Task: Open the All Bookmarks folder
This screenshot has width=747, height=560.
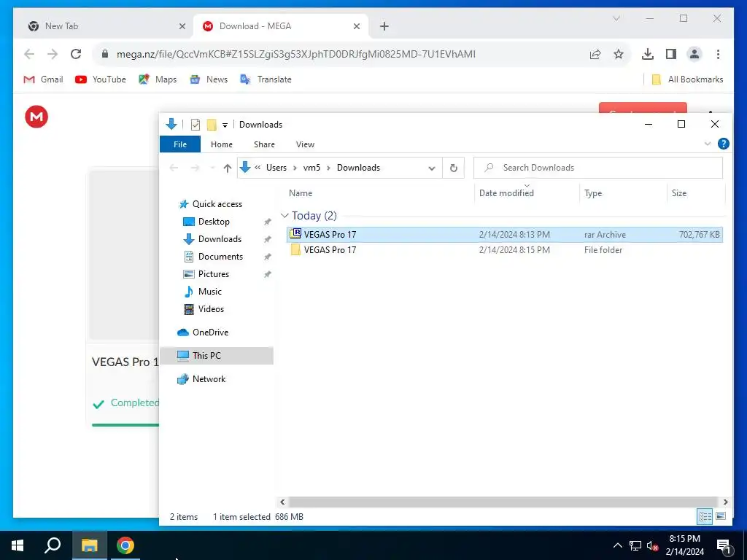Action: [x=687, y=79]
